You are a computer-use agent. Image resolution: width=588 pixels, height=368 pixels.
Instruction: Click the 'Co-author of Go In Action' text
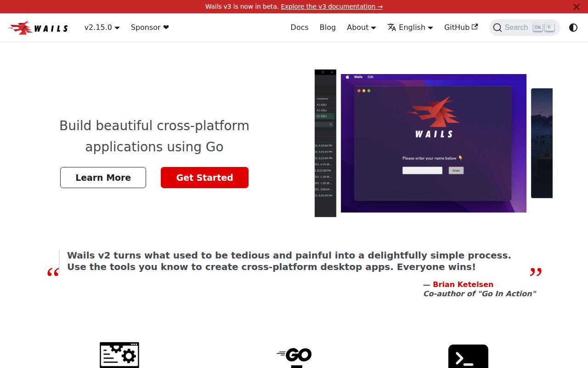coord(480,293)
